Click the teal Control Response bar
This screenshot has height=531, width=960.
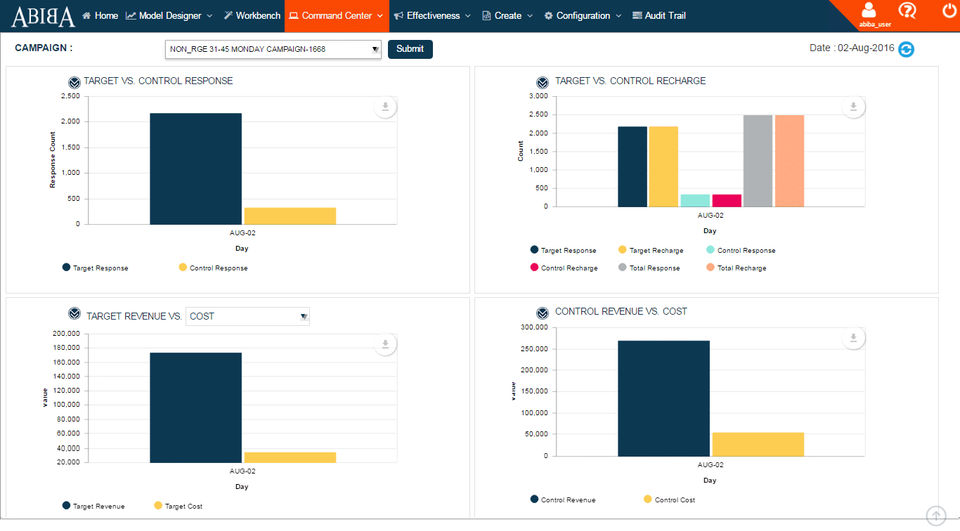[x=696, y=200]
